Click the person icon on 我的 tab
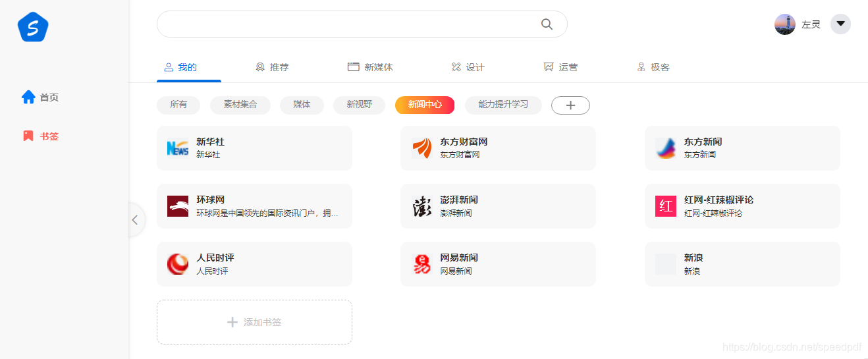 pyautogui.click(x=169, y=67)
